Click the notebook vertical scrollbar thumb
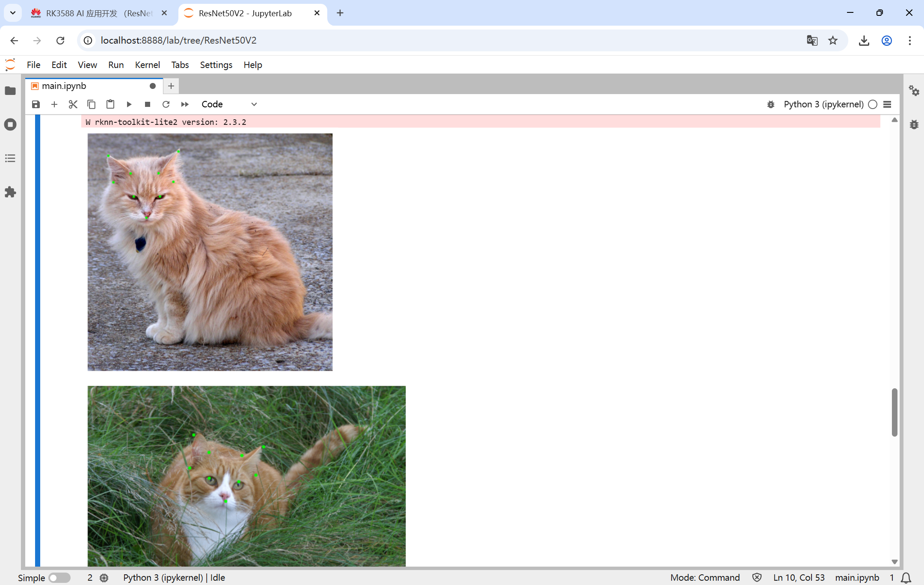Viewport: 924px width, 585px height. click(x=894, y=412)
